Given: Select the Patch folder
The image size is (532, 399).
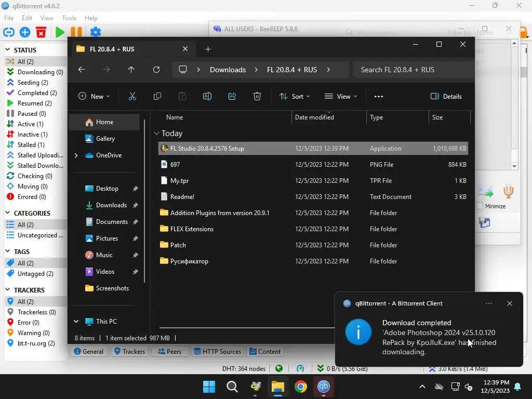Looking at the screenshot, I should (x=313, y=245).
